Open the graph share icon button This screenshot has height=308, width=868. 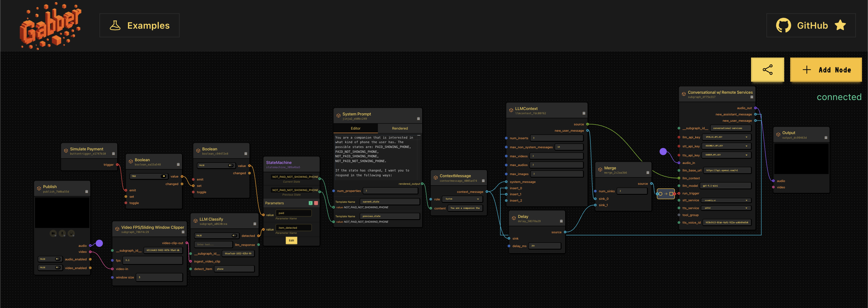point(767,70)
